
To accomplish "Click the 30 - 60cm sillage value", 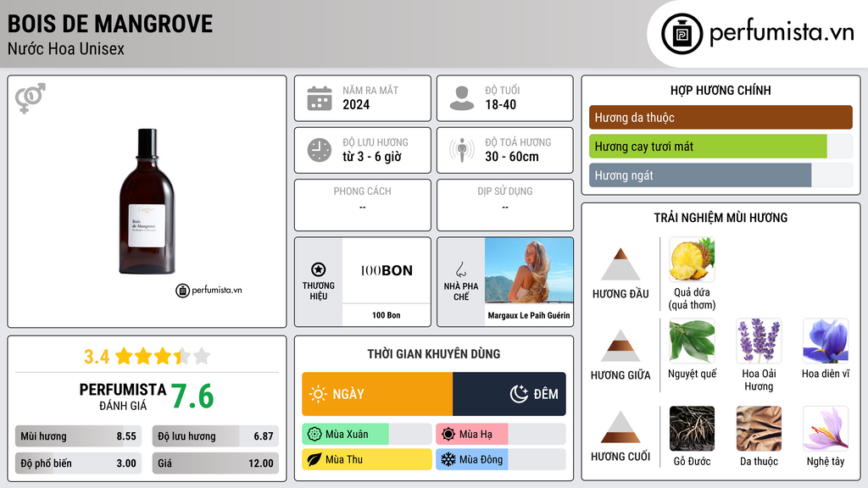I will [511, 157].
